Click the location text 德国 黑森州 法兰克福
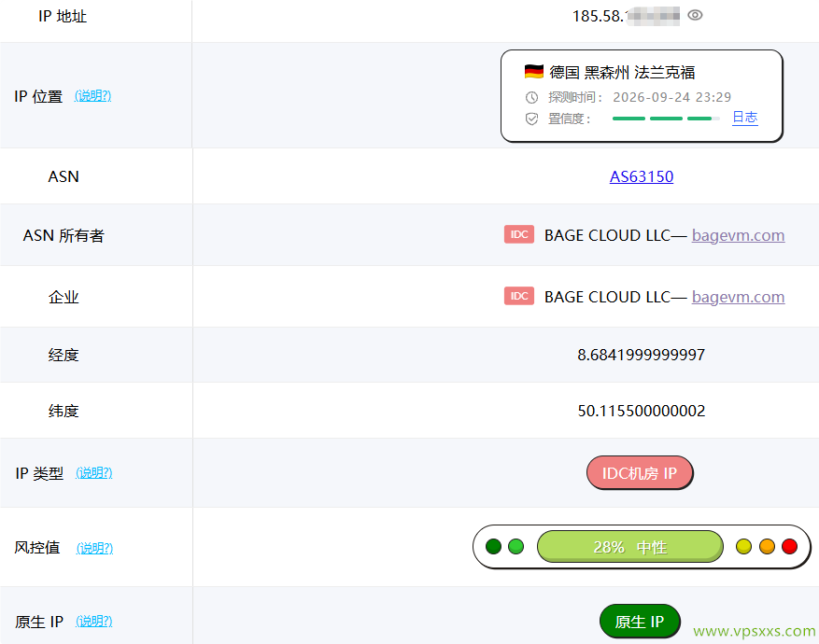 pyautogui.click(x=622, y=72)
